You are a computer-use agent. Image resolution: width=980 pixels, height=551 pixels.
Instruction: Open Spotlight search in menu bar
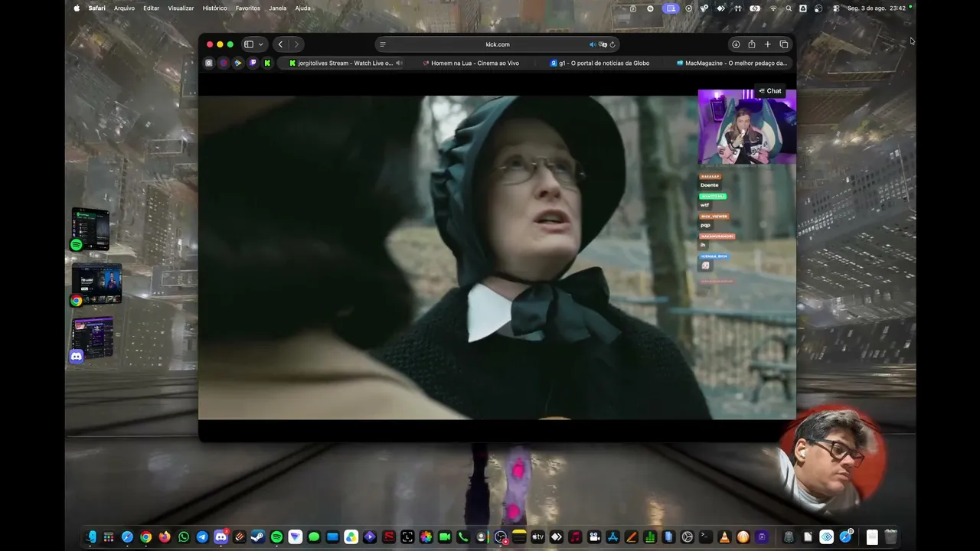pyautogui.click(x=789, y=8)
